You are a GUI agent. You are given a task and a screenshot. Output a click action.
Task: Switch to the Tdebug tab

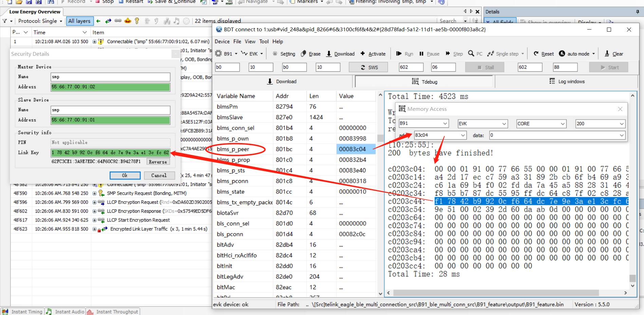(x=424, y=82)
